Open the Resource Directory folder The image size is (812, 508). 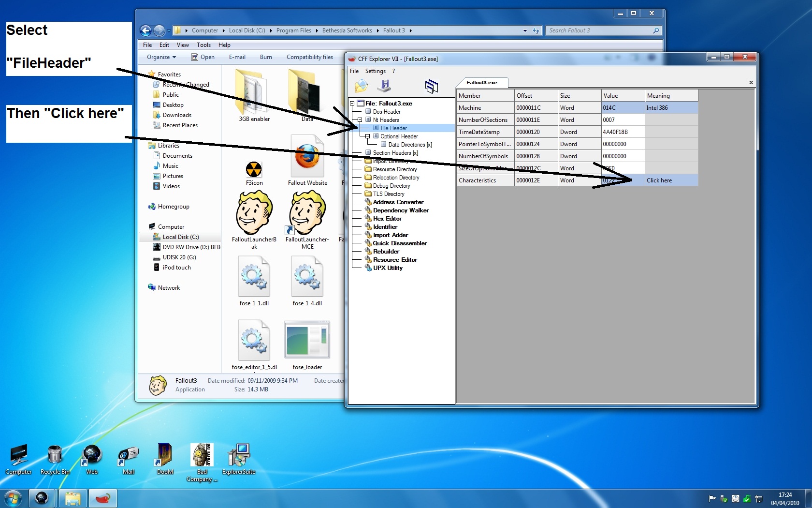(394, 169)
